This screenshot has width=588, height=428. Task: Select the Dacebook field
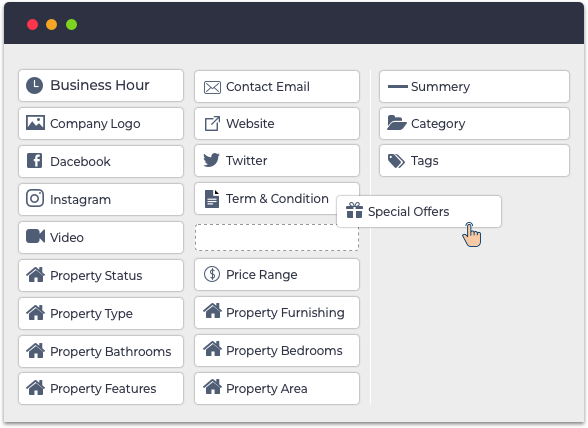101,161
